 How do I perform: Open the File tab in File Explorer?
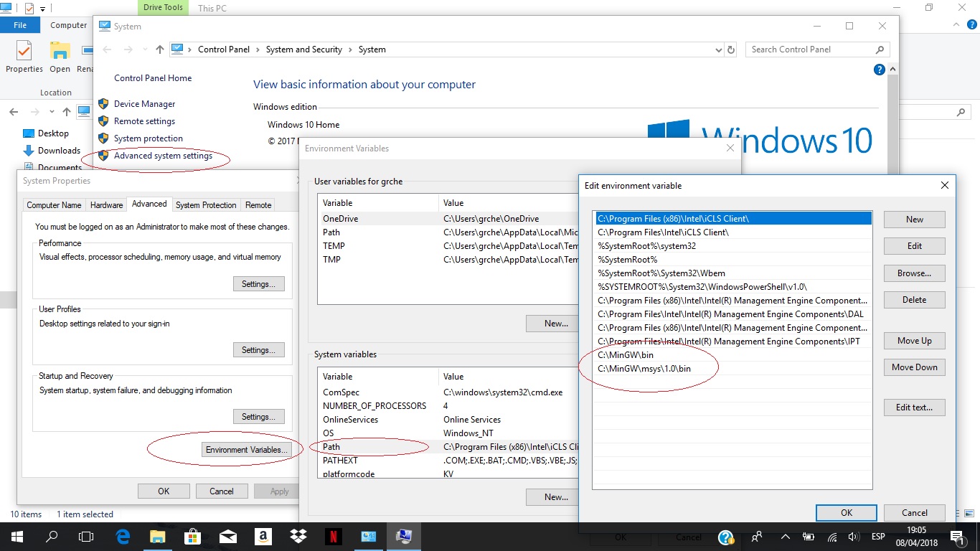(x=20, y=25)
